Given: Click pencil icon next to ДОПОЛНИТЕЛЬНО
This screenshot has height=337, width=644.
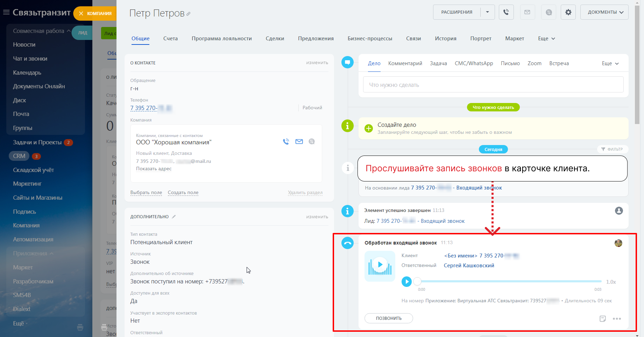Looking at the screenshot, I should (174, 216).
